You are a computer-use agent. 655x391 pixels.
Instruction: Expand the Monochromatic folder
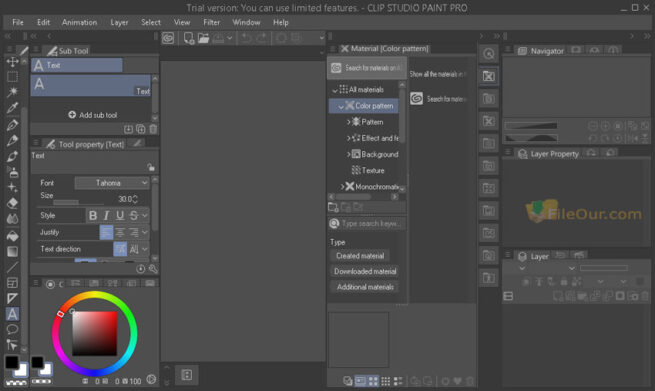coord(342,187)
